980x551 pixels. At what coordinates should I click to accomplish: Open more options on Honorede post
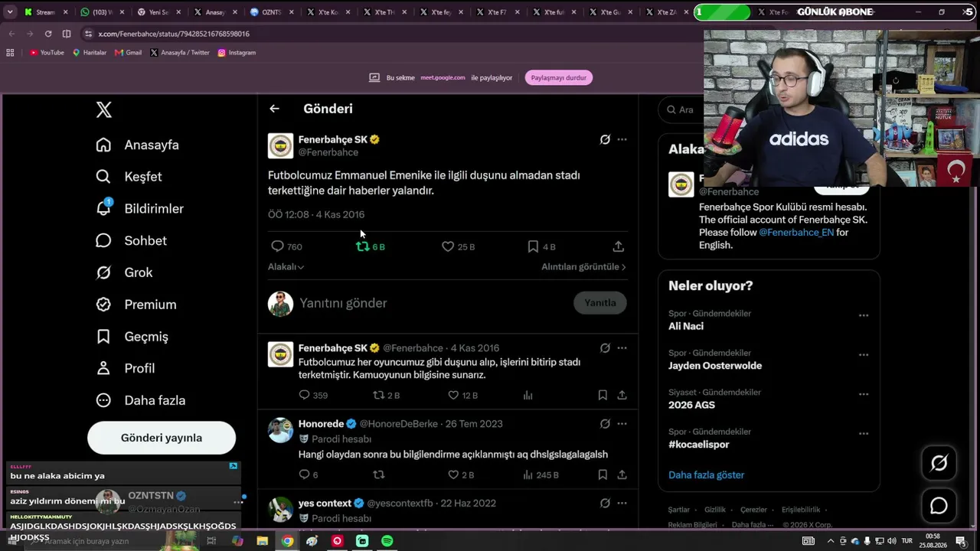point(622,424)
